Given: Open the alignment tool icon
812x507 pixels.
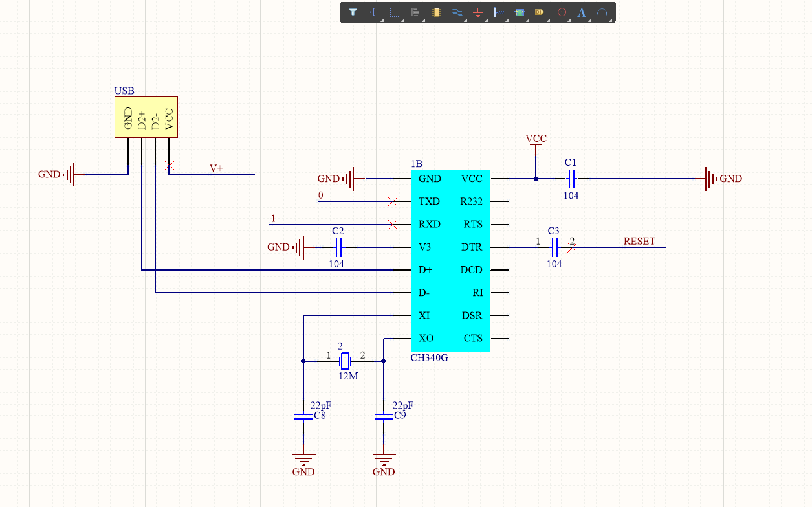Looking at the screenshot, I should coord(416,12).
